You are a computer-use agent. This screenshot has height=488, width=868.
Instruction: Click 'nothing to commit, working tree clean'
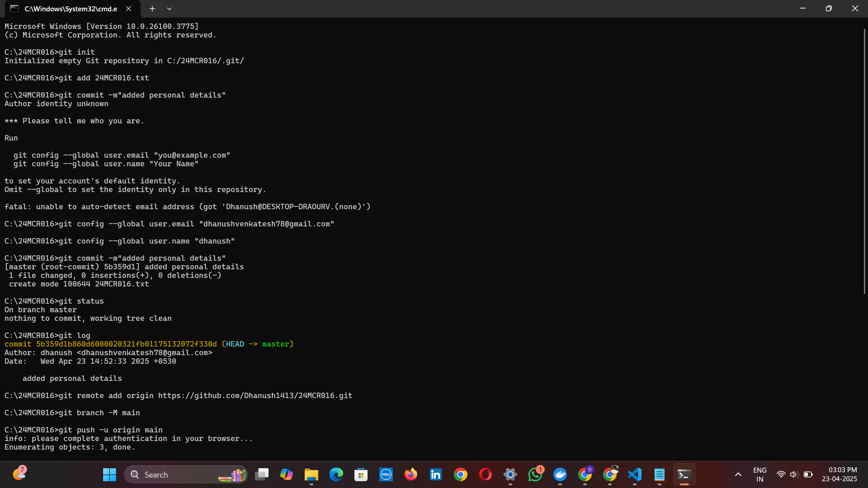88,319
